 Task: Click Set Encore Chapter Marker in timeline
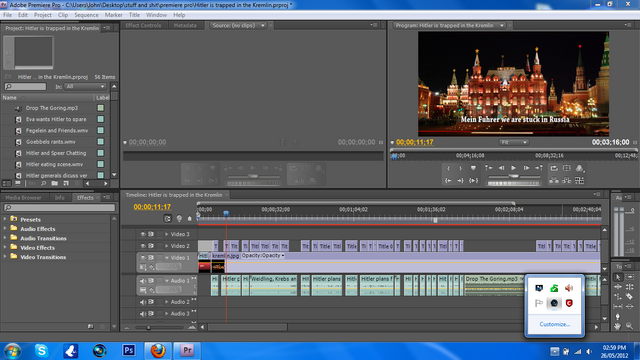[x=179, y=219]
